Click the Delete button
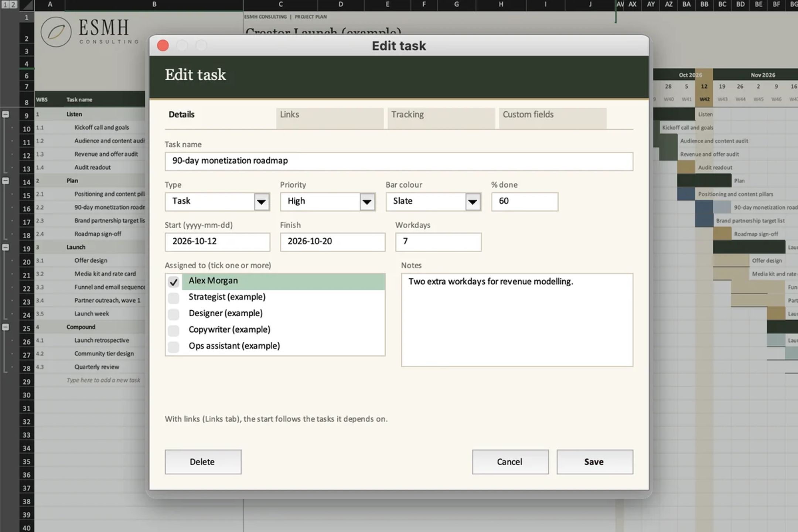The image size is (798, 532). point(203,462)
